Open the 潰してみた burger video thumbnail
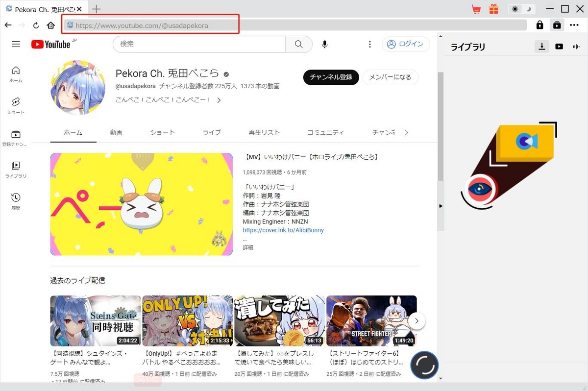588x391 pixels. (x=279, y=321)
